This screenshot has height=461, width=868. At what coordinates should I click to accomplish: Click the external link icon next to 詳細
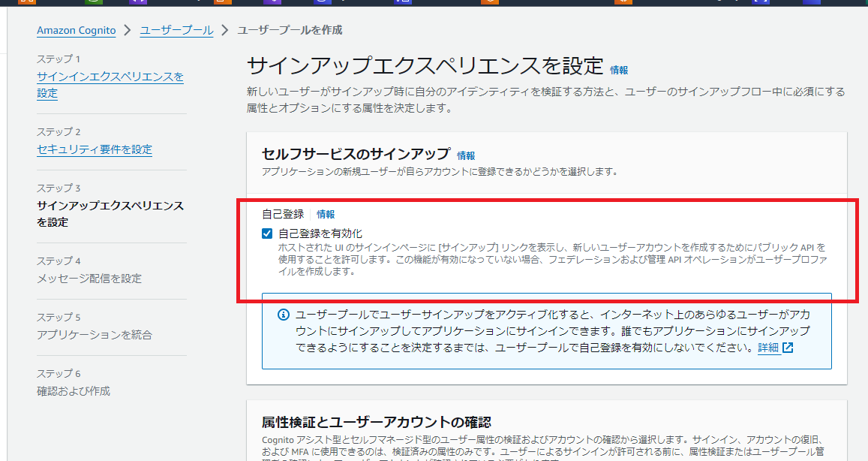pos(788,348)
